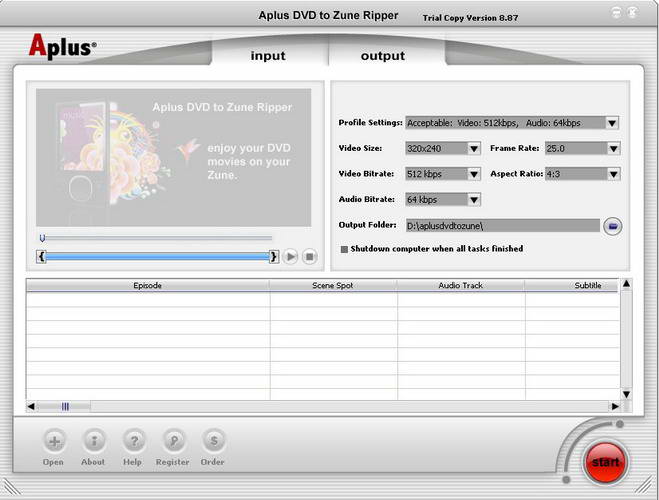Screen dimensions: 659x500
Task: Expand the Profile Settings dropdown
Action: (x=612, y=123)
